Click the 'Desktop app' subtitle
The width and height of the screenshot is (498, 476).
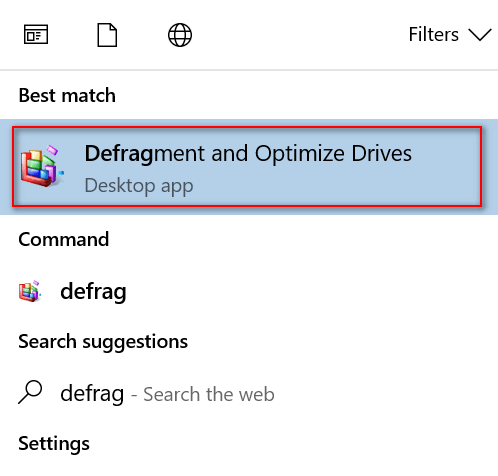click(x=139, y=185)
